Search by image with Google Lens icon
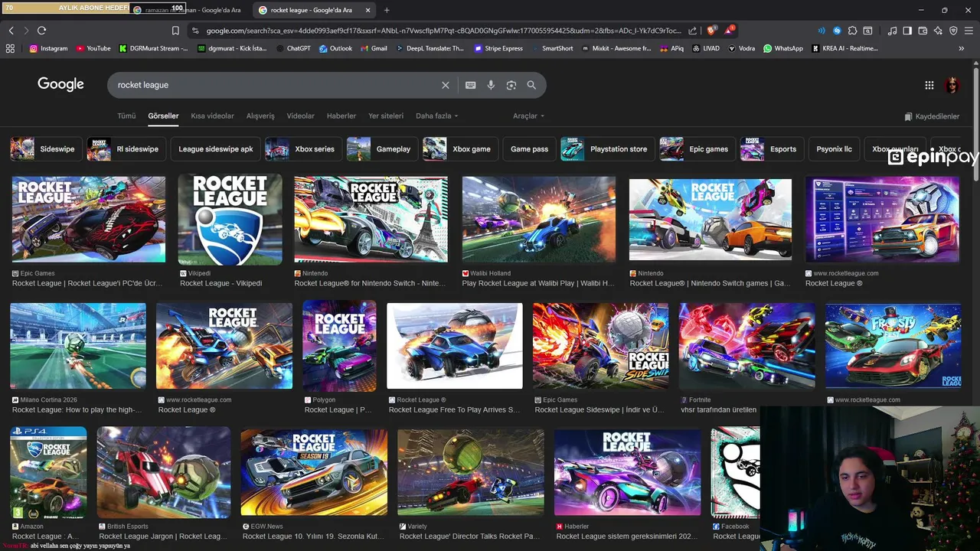 click(511, 85)
